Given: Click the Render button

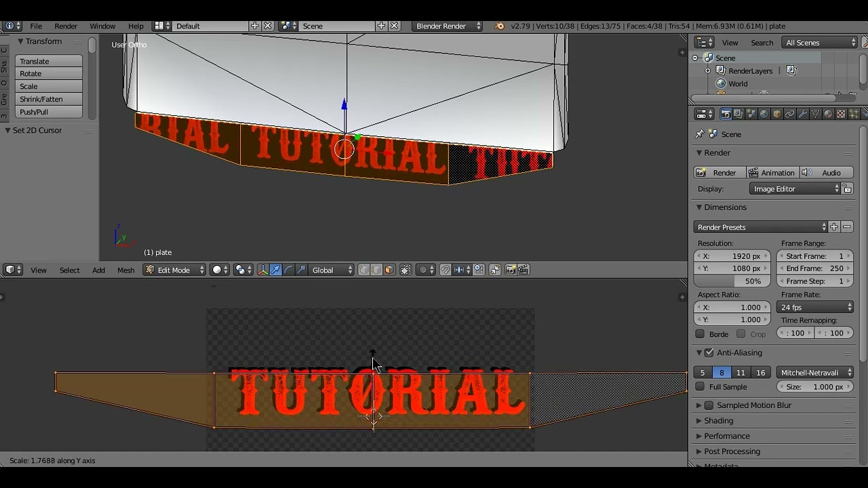Looking at the screenshot, I should point(719,173).
